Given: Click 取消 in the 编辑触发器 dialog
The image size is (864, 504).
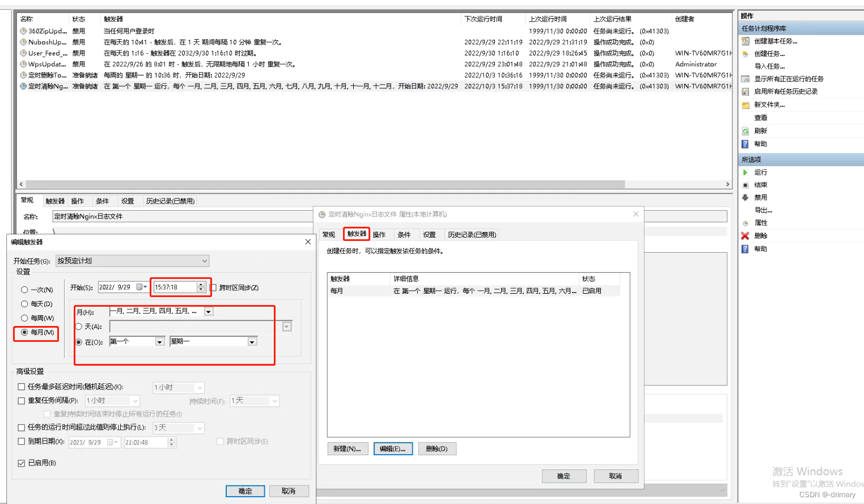Looking at the screenshot, I should [289, 491].
